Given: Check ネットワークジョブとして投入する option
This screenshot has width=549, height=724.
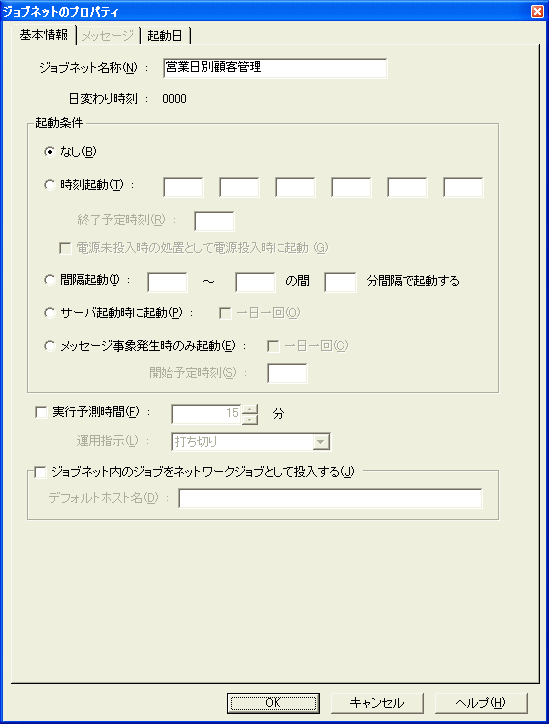Looking at the screenshot, I should [x=41, y=472].
